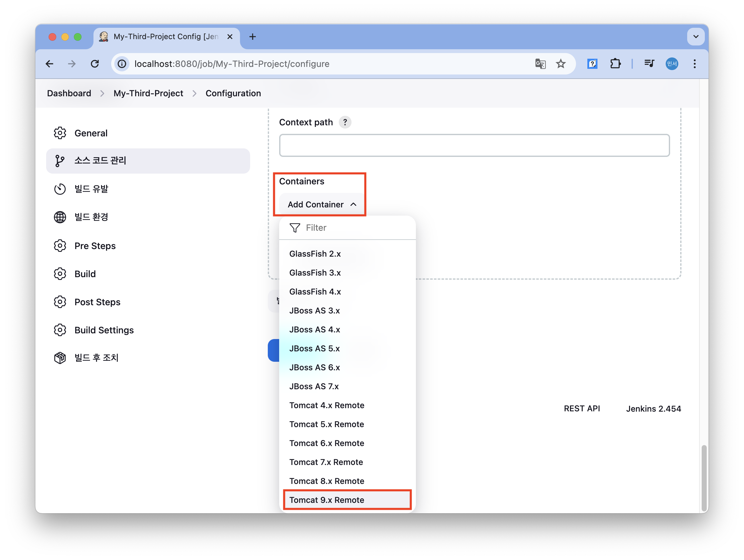Open the browser Extensions puzzle icon
744x560 pixels.
coord(615,64)
